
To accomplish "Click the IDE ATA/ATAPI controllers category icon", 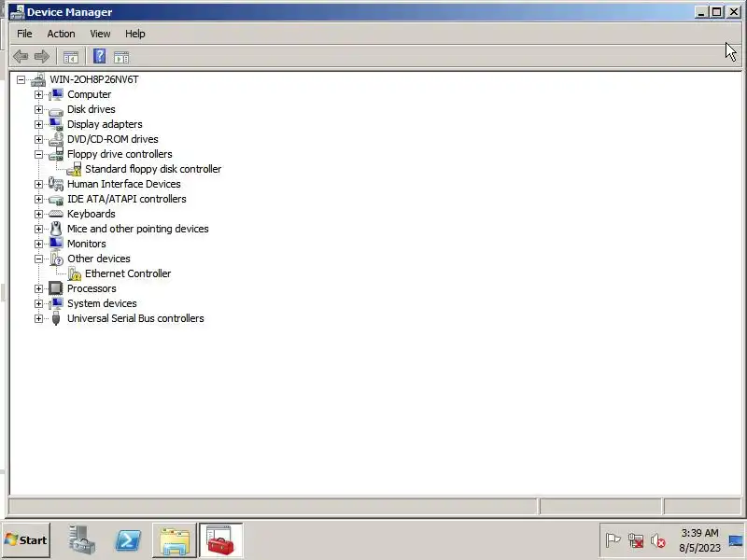I will click(56, 200).
